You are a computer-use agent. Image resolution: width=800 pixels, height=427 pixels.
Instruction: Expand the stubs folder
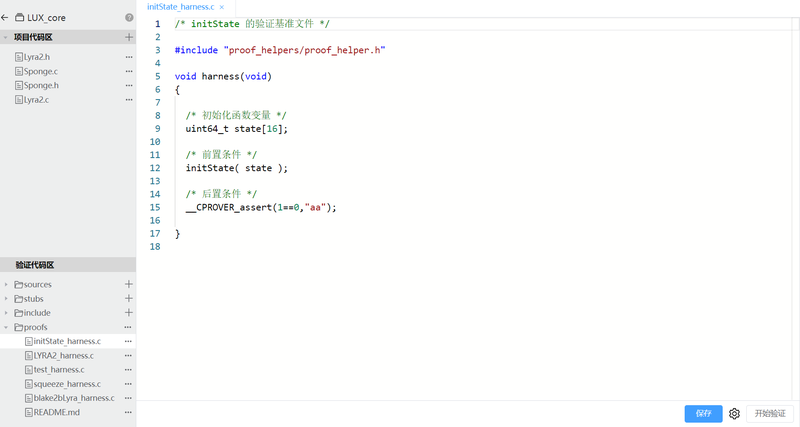click(x=6, y=298)
